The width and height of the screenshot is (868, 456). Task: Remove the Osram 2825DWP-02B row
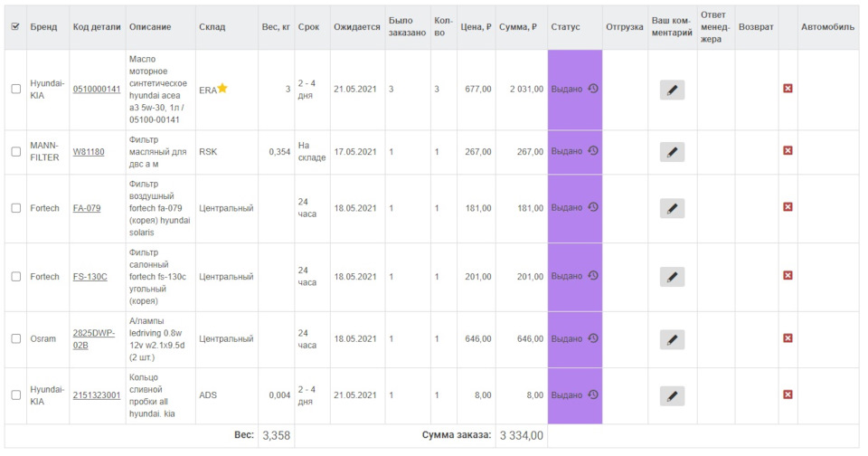788,339
